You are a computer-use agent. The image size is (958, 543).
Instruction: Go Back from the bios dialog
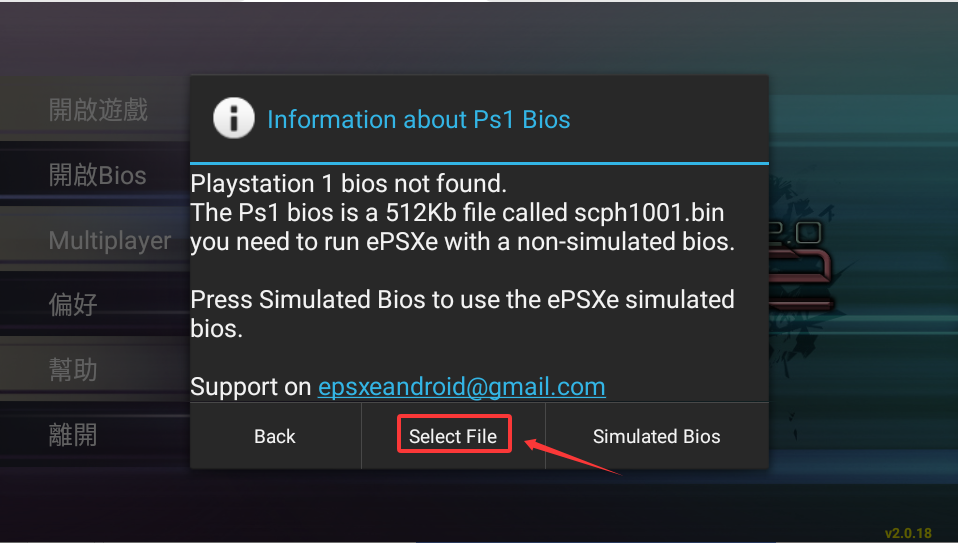tap(276, 436)
